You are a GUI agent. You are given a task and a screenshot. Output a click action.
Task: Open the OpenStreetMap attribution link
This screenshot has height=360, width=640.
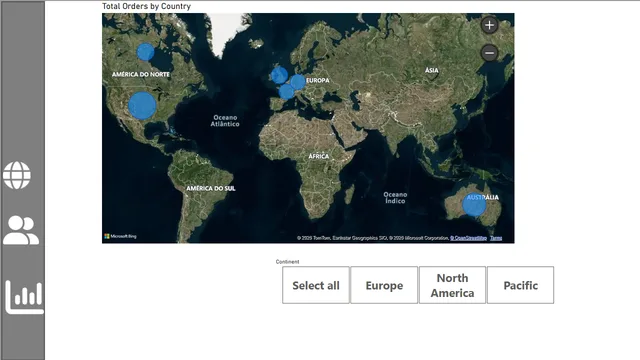point(469,238)
